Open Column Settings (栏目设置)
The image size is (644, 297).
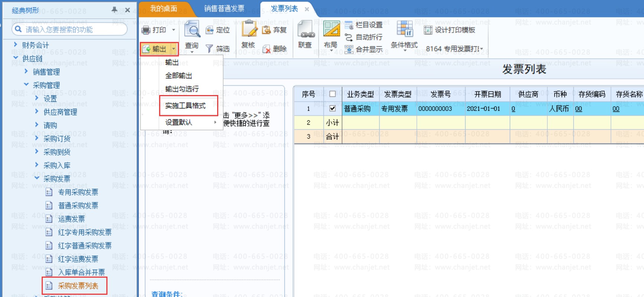[x=364, y=25]
